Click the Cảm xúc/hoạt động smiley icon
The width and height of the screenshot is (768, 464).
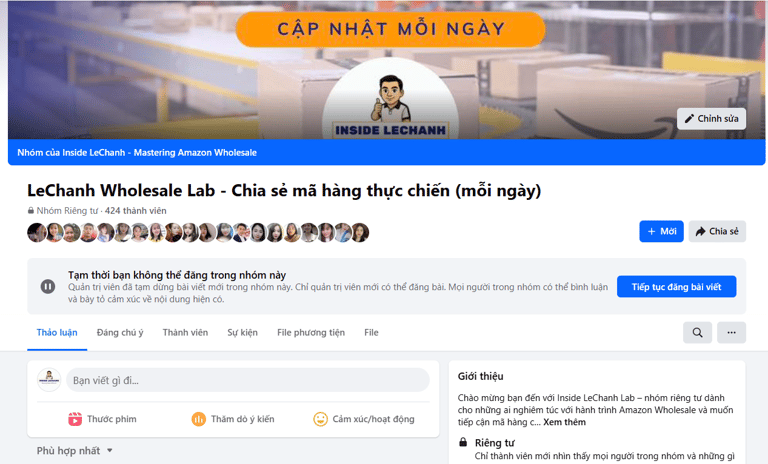coord(320,419)
